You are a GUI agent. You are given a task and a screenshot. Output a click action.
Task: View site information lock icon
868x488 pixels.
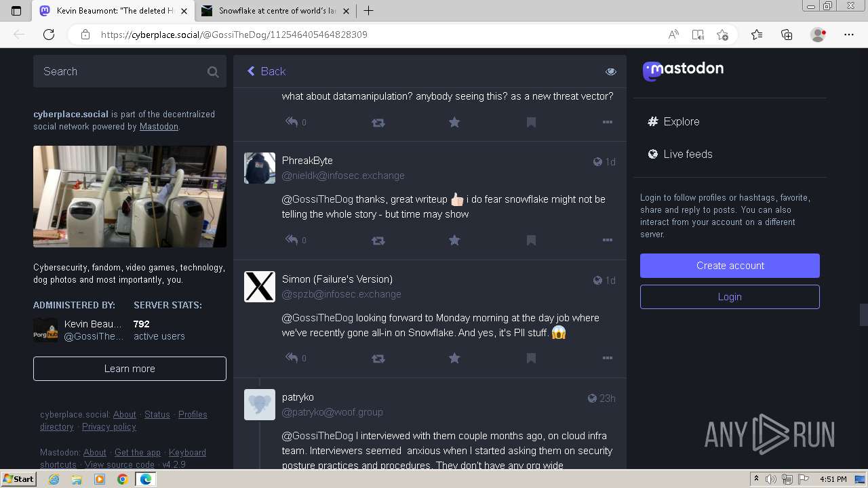pyautogui.click(x=85, y=35)
